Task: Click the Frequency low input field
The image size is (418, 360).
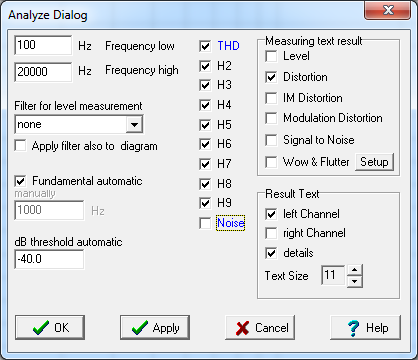Action: [43, 45]
